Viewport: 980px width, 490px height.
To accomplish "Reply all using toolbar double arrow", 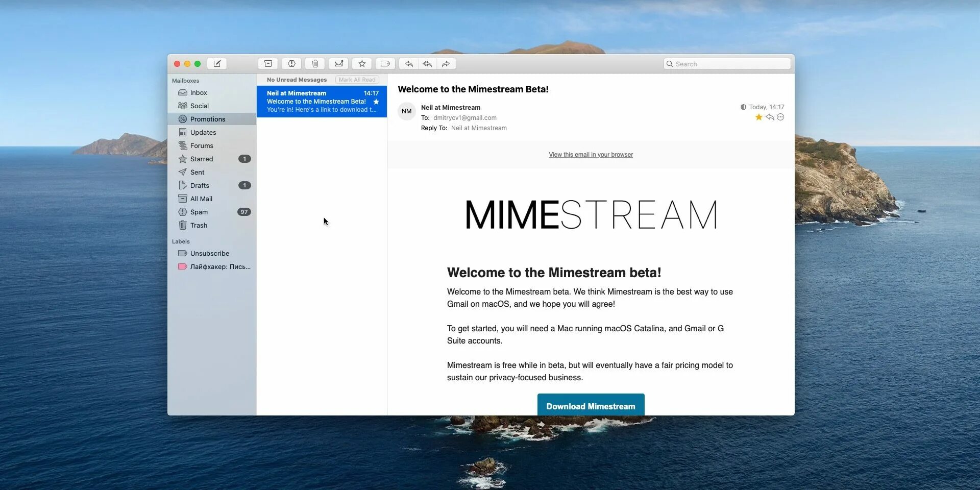I will coord(427,64).
